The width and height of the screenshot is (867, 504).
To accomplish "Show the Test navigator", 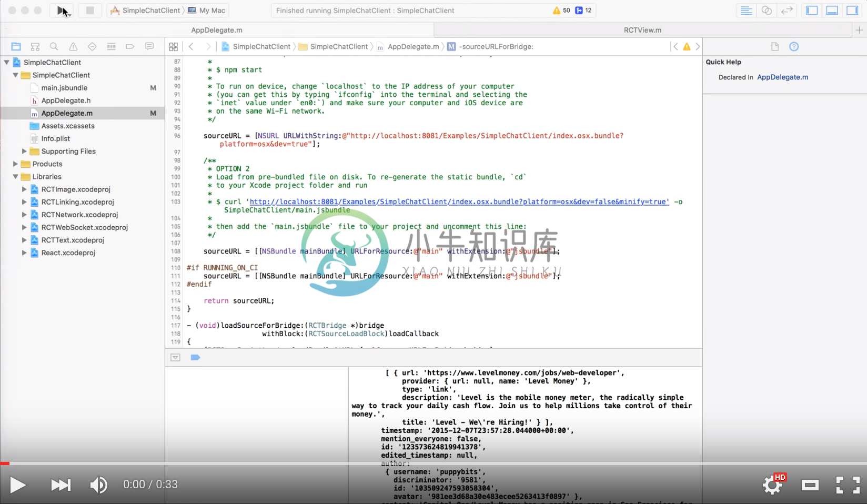I will pyautogui.click(x=92, y=47).
